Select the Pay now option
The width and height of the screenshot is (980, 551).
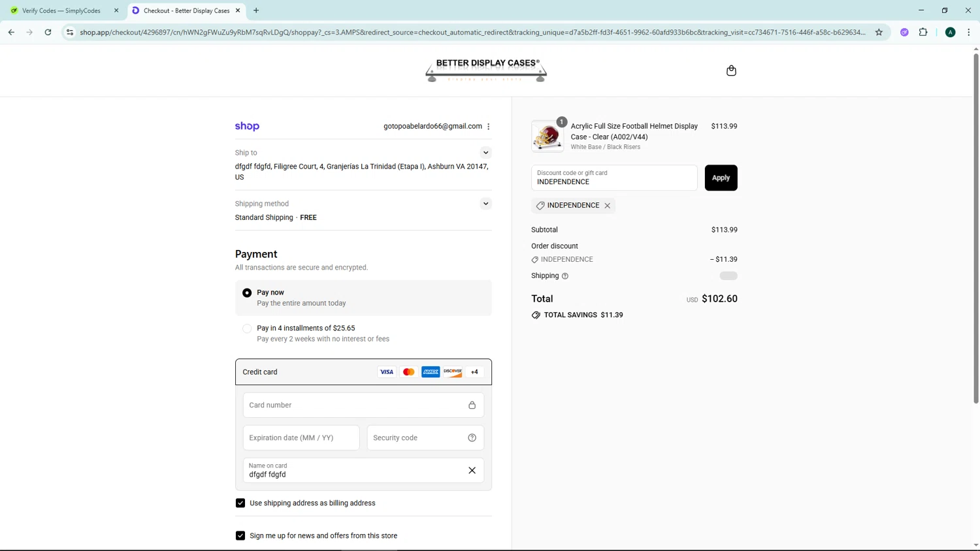coord(247,293)
